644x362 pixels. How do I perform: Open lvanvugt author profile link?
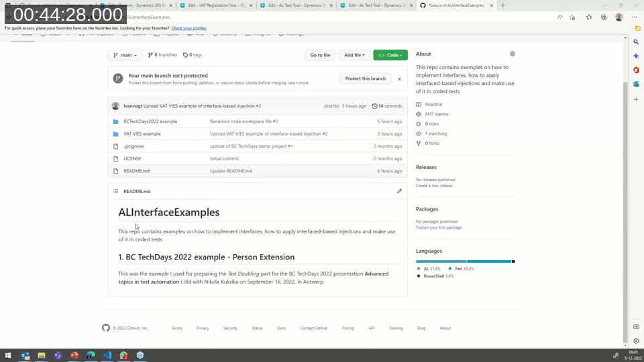point(133,106)
